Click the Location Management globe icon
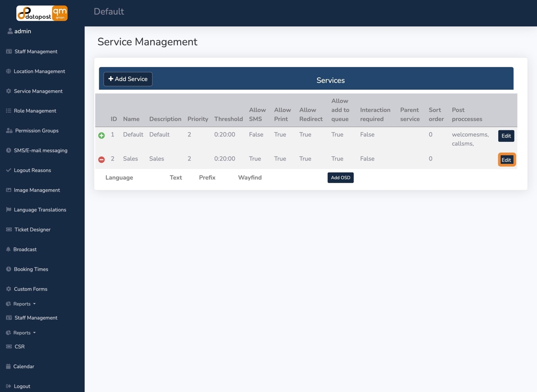The height and width of the screenshot is (392, 537). (x=9, y=71)
